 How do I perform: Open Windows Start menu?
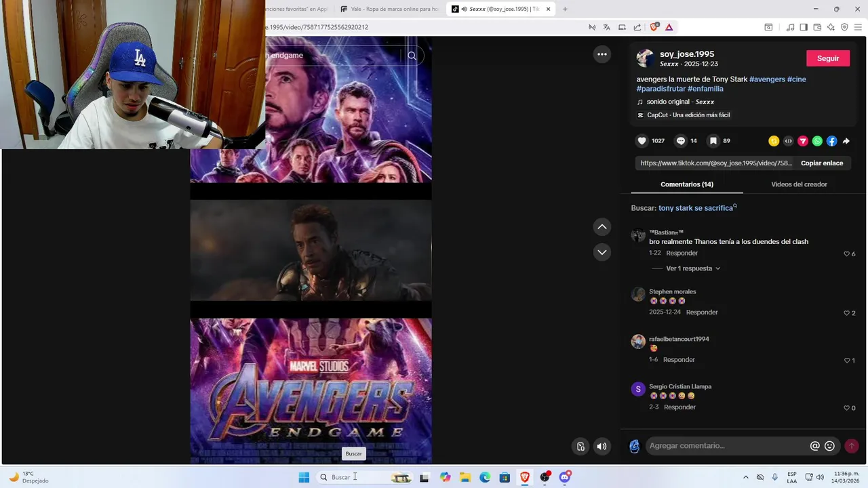[304, 477]
